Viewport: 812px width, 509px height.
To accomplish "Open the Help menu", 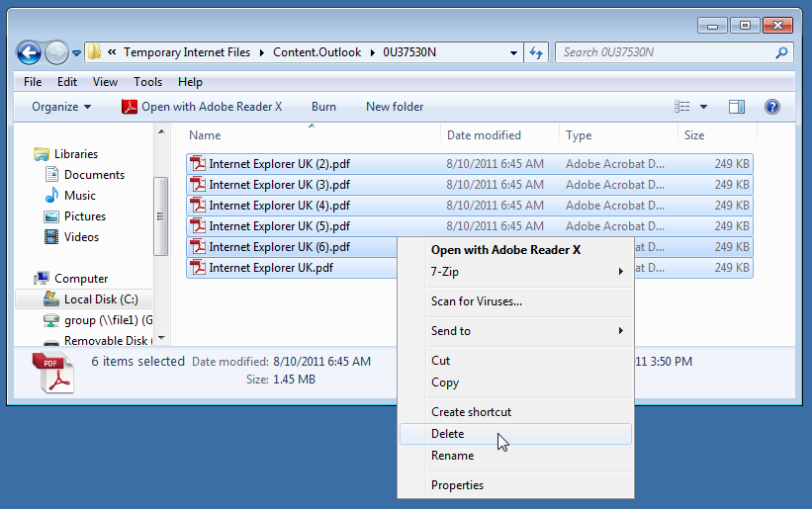I will 190,82.
